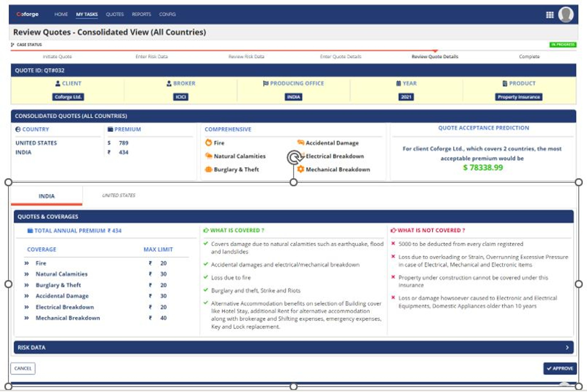Select the Initiate Quote step
587x392 pixels.
[57, 57]
